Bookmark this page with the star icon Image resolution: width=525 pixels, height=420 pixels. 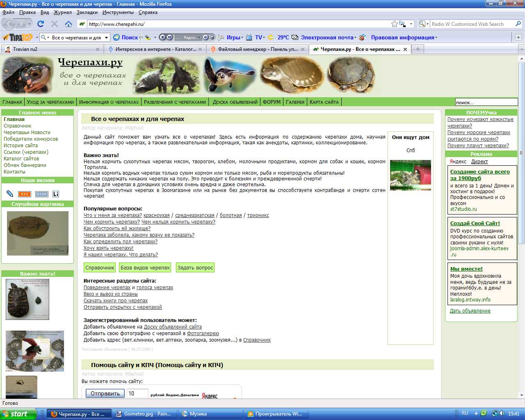[x=394, y=24]
